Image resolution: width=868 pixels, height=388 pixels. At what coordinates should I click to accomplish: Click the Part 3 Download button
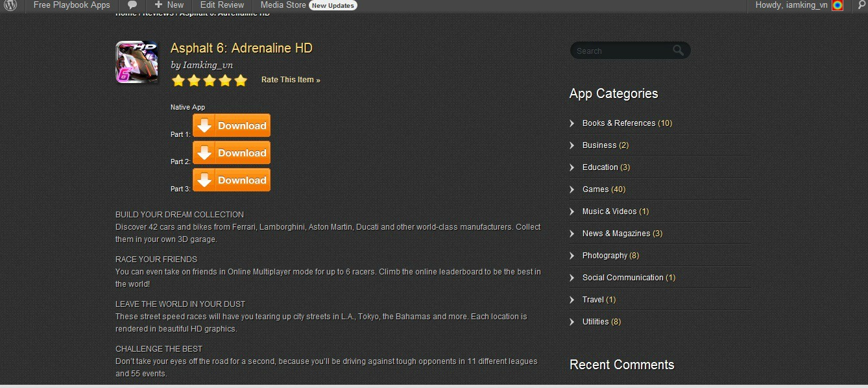(x=232, y=180)
